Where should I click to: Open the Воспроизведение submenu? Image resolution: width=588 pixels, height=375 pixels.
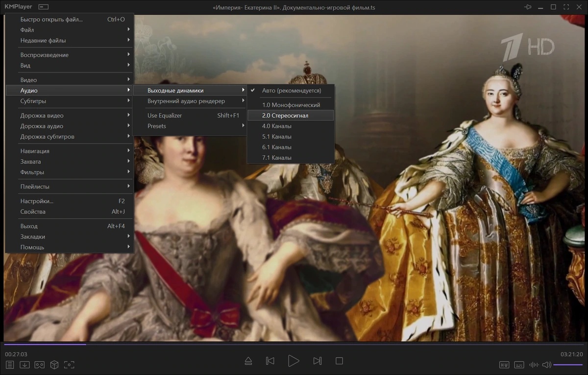tap(69, 55)
